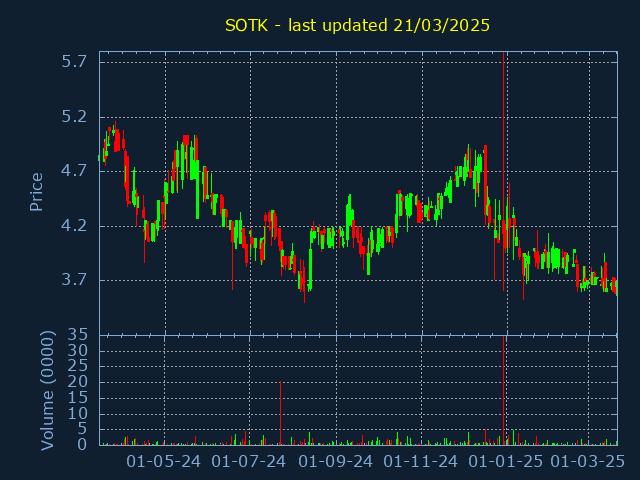This screenshot has height=480, width=640.
Task: Click the red volume spike reaching 20 in July 2024
Action: tap(280, 413)
